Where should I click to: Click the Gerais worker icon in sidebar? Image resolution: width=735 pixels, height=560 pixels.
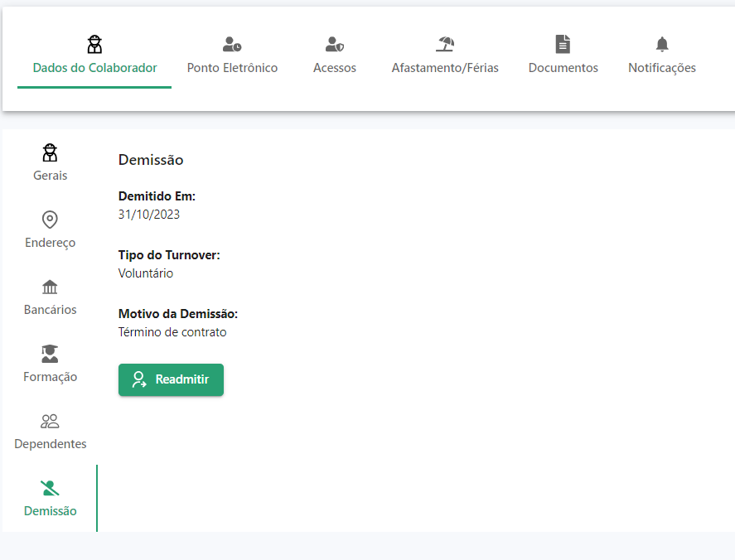point(50,152)
